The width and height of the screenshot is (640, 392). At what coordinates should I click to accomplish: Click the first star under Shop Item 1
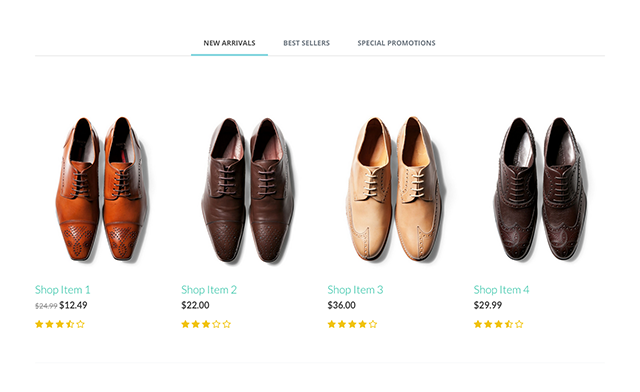pyautogui.click(x=39, y=324)
